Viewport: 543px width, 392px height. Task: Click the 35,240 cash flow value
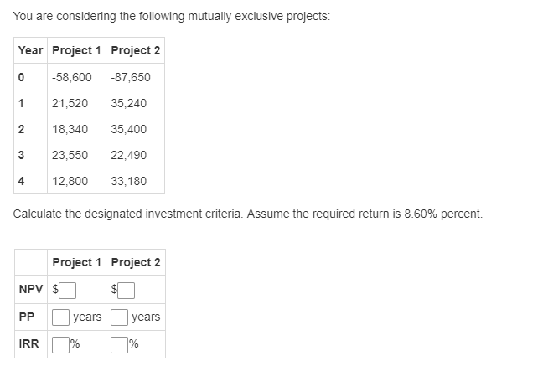[128, 103]
